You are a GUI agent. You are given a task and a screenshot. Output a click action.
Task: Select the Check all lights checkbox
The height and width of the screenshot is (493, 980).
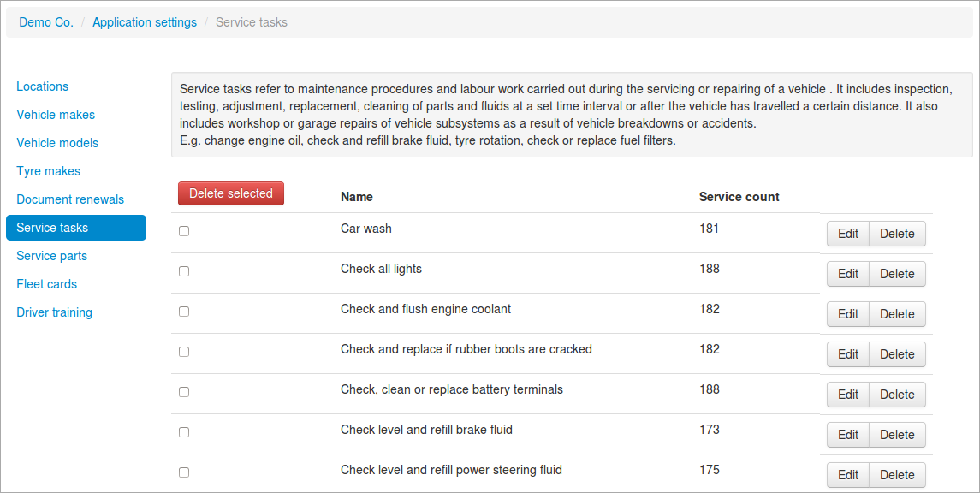(184, 271)
